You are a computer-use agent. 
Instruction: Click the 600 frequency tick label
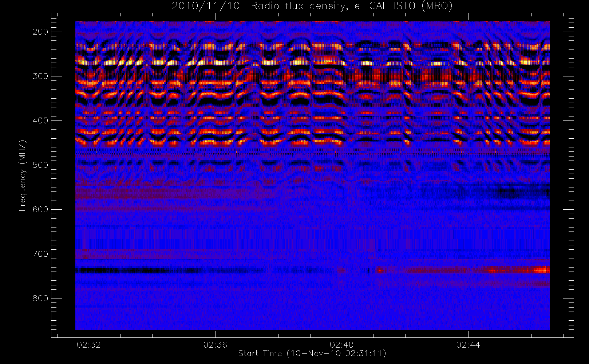pos(40,209)
